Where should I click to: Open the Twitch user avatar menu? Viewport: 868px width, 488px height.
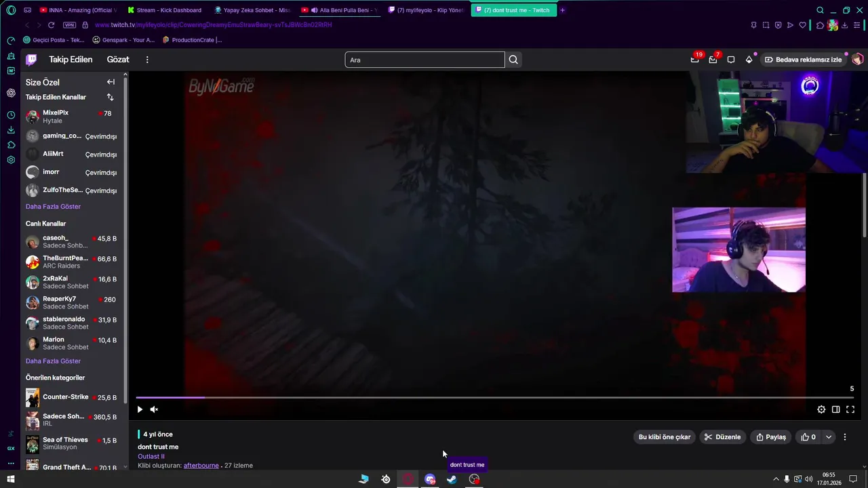tap(857, 60)
